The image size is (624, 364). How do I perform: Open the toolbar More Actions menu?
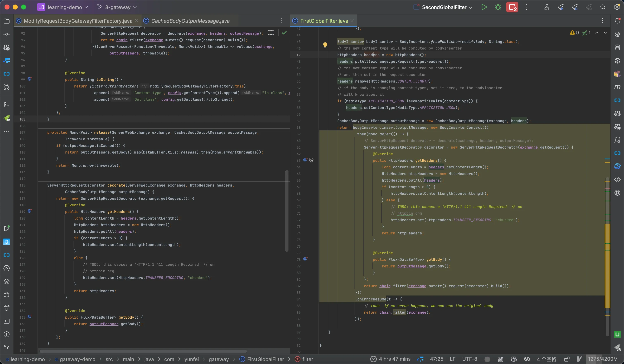click(x=526, y=7)
